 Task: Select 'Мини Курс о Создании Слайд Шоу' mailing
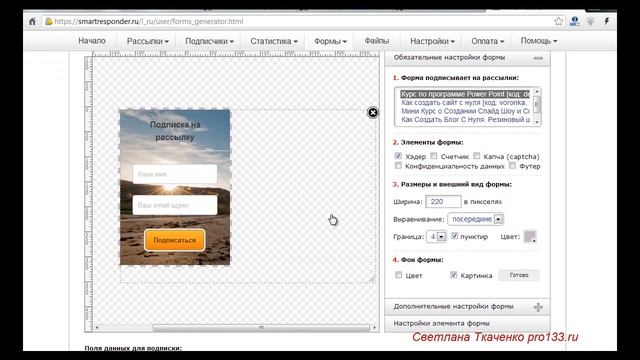[465, 111]
